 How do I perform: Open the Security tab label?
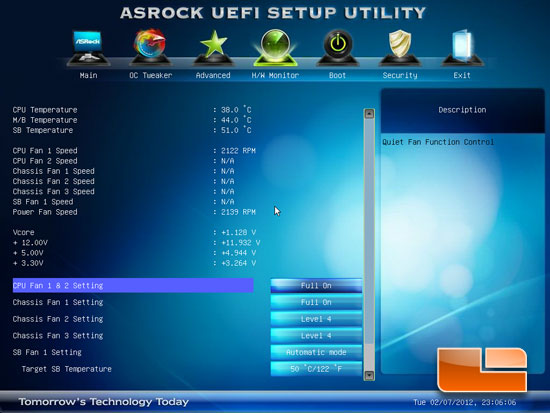click(x=400, y=75)
